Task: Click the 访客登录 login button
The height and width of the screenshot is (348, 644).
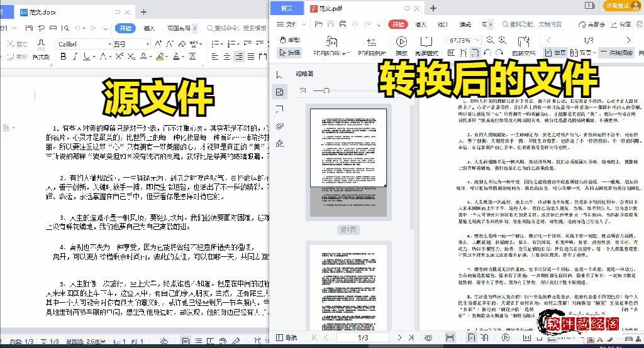Action: click(623, 5)
